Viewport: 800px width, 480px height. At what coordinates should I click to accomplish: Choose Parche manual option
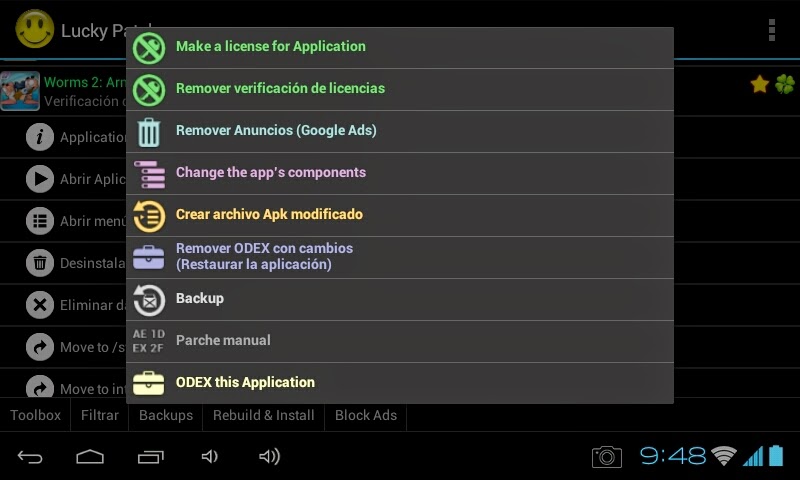click(x=400, y=341)
